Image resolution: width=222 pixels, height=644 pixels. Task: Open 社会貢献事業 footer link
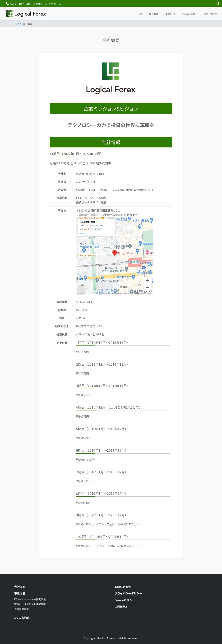tap(21, 609)
